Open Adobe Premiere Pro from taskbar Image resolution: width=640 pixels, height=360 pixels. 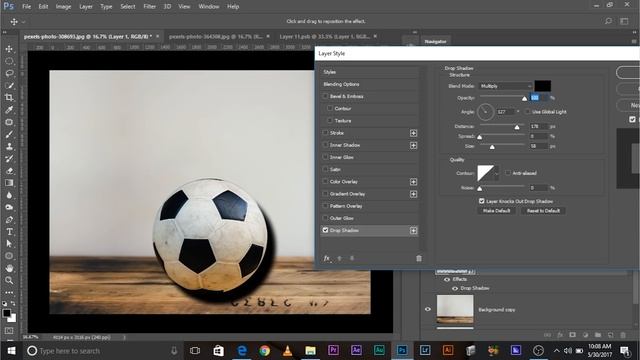pyautogui.click(x=333, y=350)
